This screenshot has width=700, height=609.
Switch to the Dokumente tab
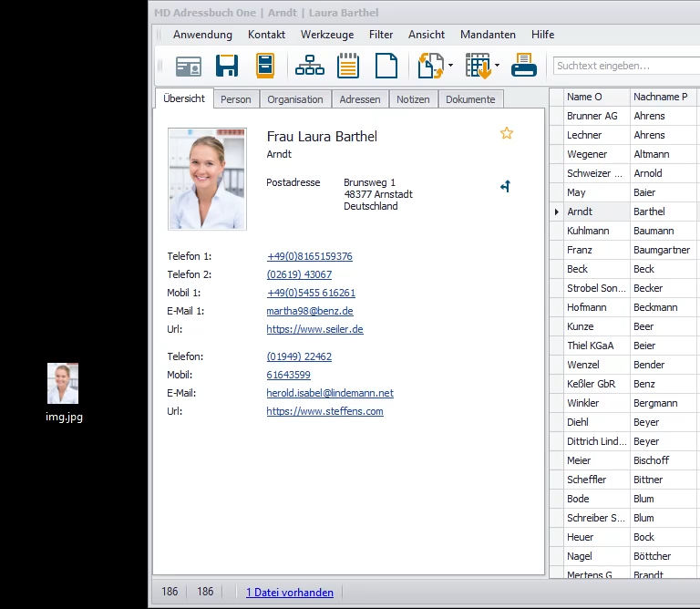tap(470, 99)
